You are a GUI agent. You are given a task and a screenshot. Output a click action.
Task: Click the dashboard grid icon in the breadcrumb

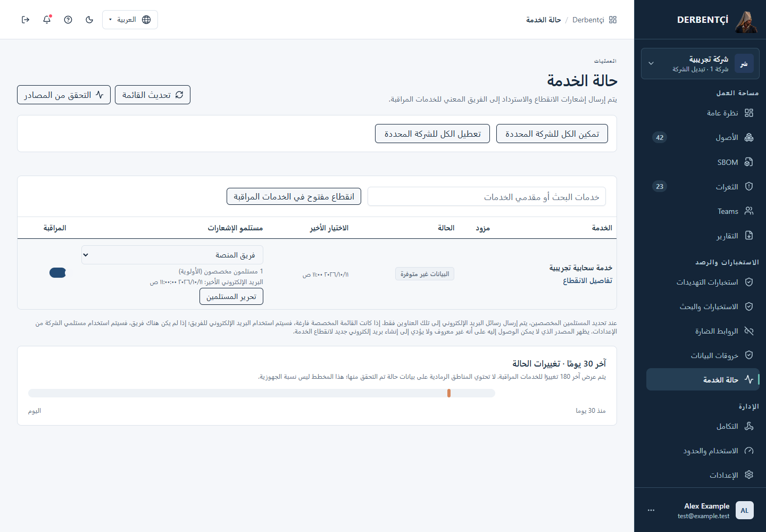[x=613, y=20]
